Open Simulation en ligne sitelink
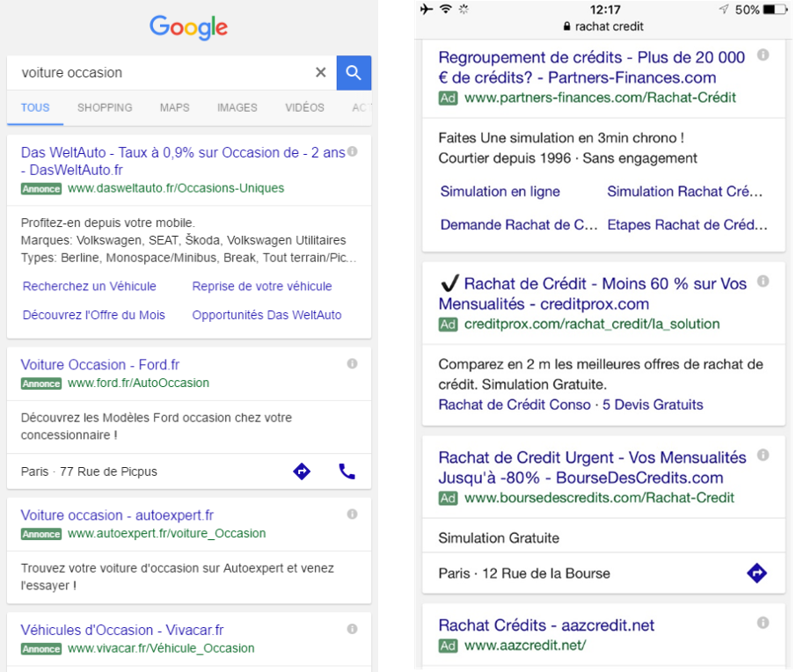The height and width of the screenshot is (672, 796). 500,192
